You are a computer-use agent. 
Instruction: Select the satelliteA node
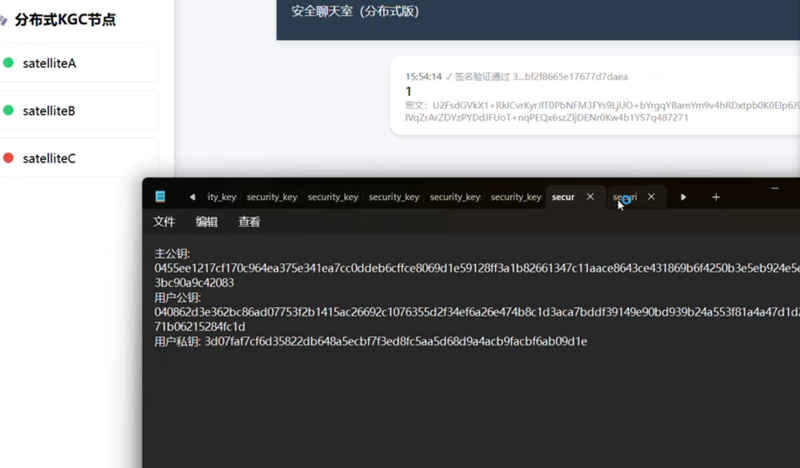[79, 63]
